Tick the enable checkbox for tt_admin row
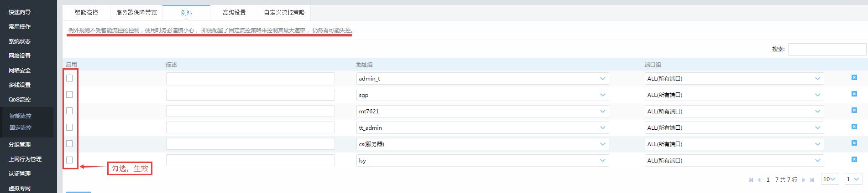 (x=69, y=127)
